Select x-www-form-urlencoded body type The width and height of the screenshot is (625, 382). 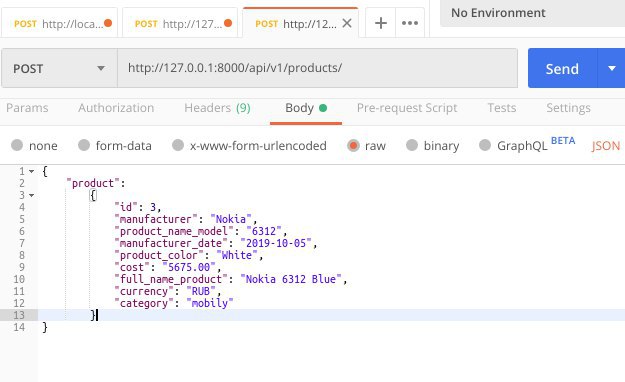click(178, 145)
